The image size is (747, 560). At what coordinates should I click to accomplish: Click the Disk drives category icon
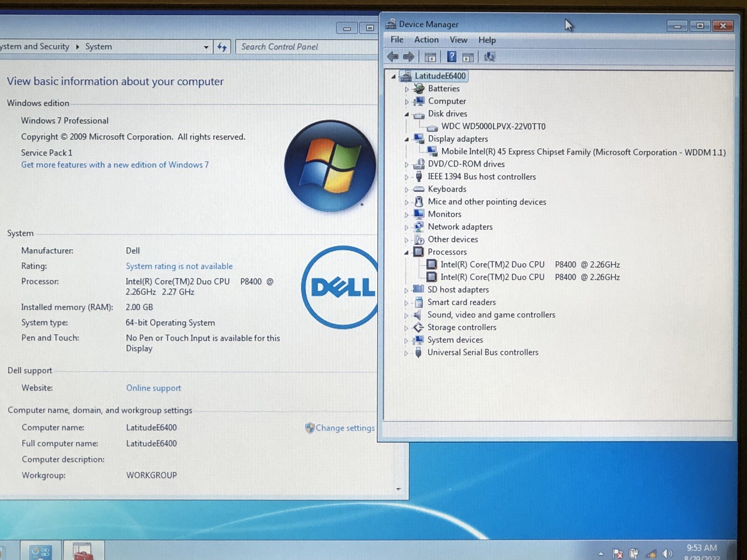(419, 114)
